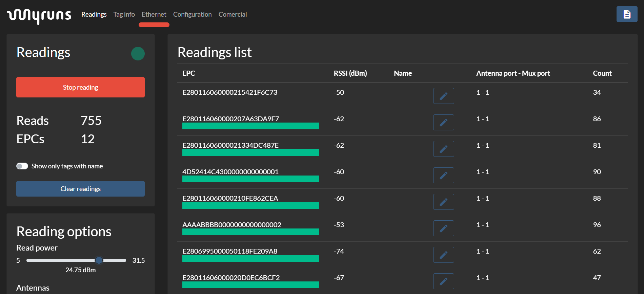Edit name of tag 4D52414C4300000000000001
The width and height of the screenshot is (644, 294).
tap(443, 176)
